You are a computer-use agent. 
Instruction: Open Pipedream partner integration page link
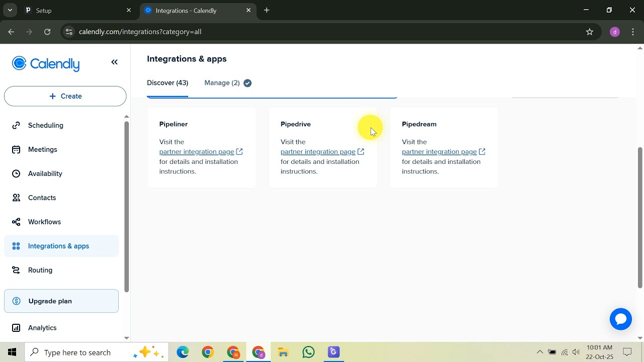point(439,151)
